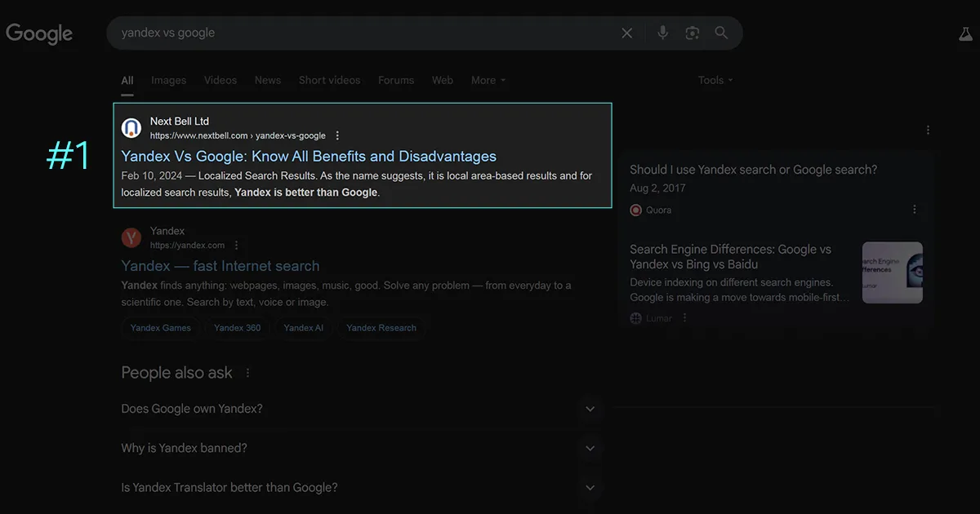Click the Google logo
The width and height of the screenshot is (980, 514).
[39, 33]
